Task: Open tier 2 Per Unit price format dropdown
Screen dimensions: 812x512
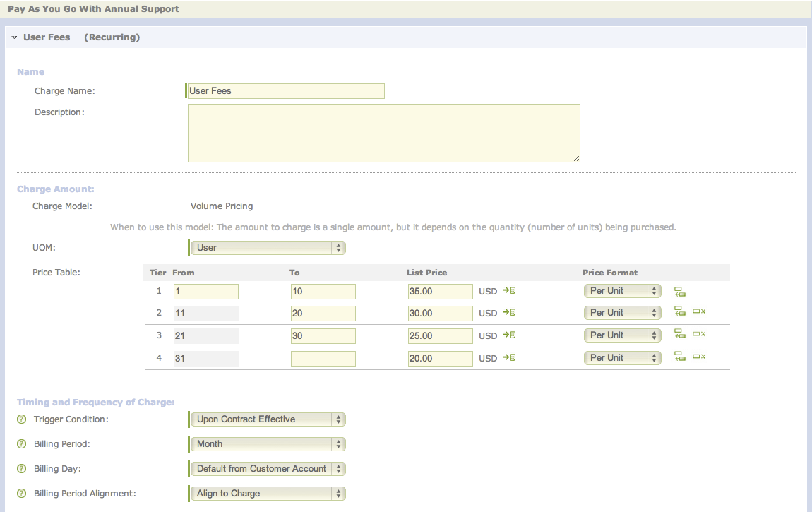Action: click(623, 313)
